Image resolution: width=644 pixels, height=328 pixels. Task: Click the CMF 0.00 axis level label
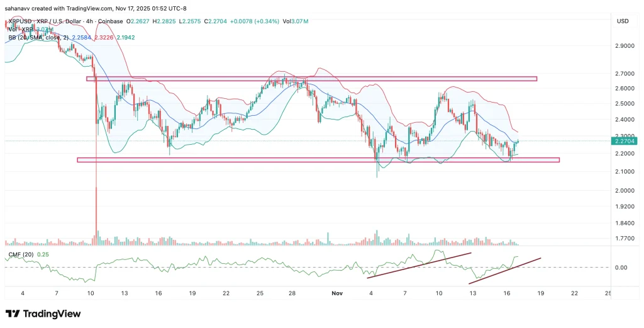click(x=620, y=268)
